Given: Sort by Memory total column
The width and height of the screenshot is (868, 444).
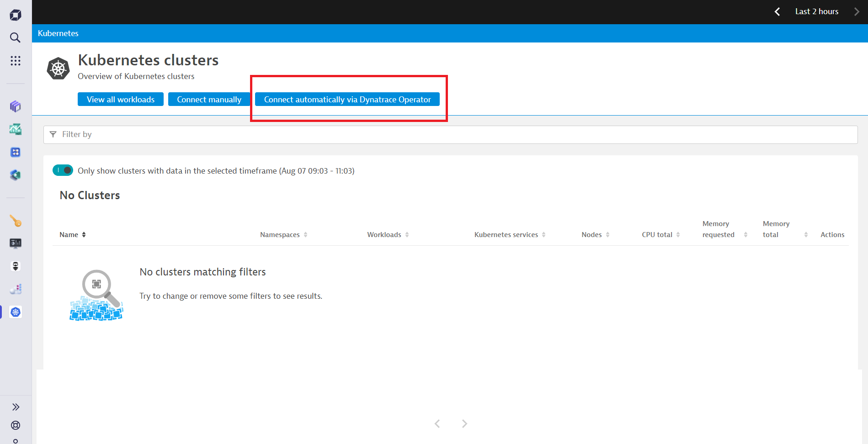Looking at the screenshot, I should [x=785, y=229].
